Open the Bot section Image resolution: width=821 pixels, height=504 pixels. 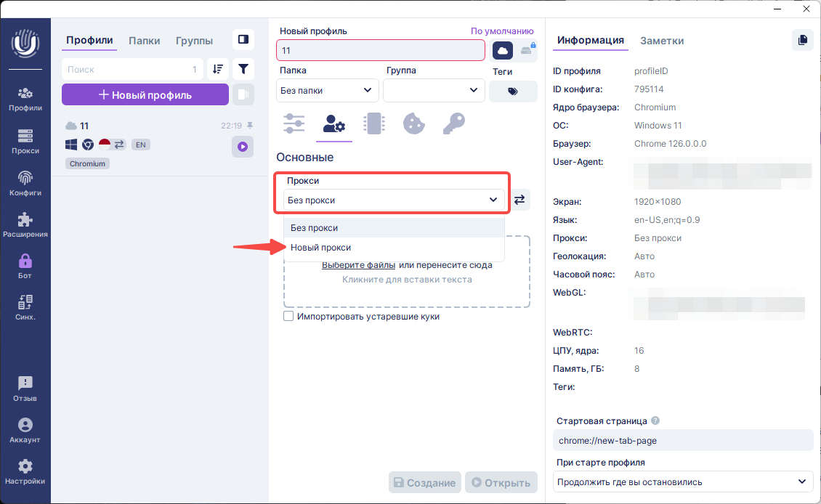25,267
